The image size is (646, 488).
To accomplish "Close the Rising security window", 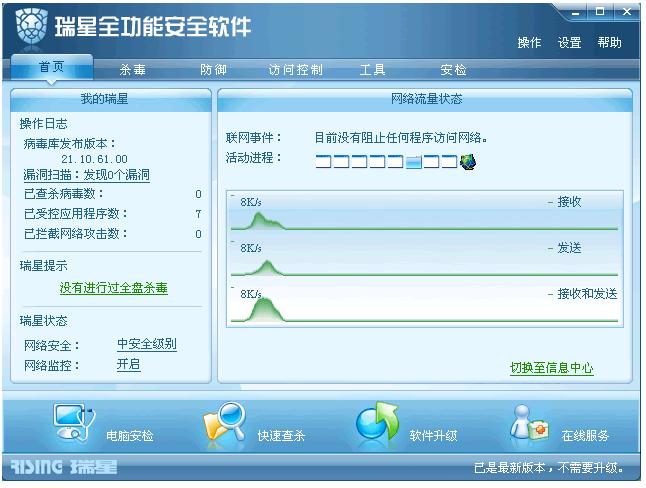I will (x=627, y=12).
